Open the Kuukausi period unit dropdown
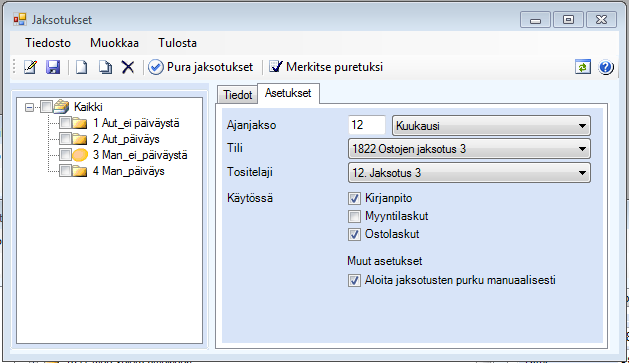 [491, 126]
